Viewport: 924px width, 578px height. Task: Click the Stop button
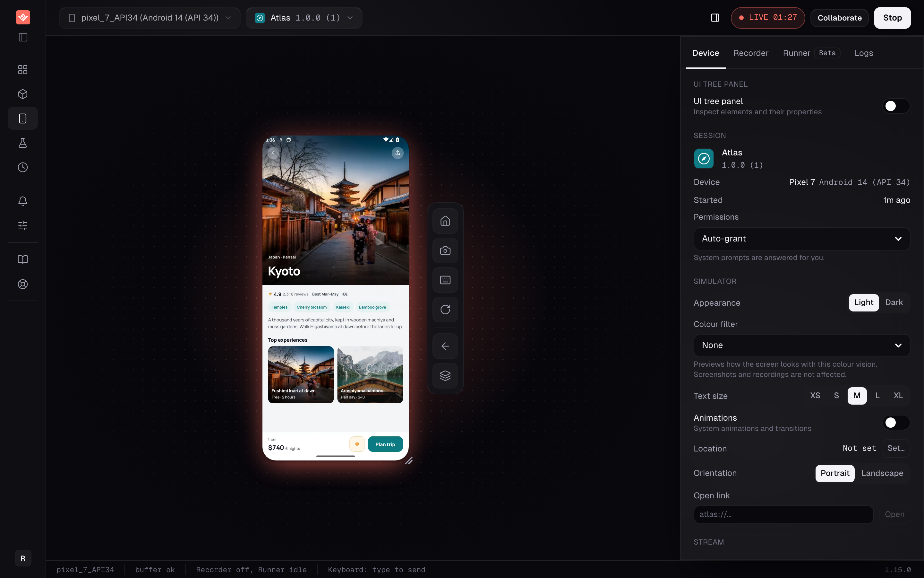click(892, 18)
